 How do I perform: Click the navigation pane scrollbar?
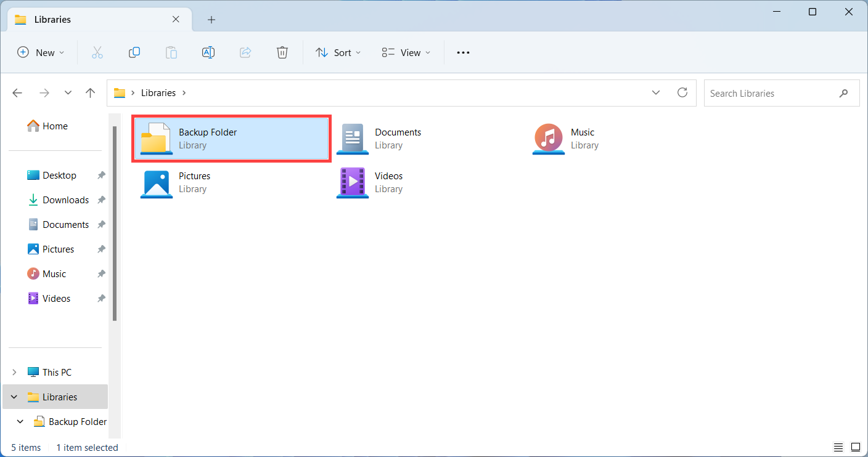[x=115, y=222]
